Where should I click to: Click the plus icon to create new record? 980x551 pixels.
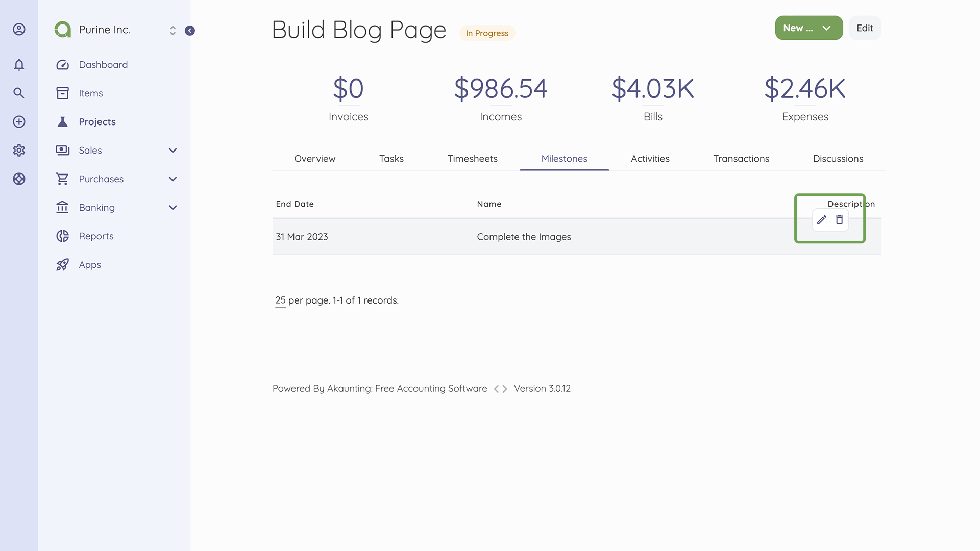pyautogui.click(x=19, y=121)
